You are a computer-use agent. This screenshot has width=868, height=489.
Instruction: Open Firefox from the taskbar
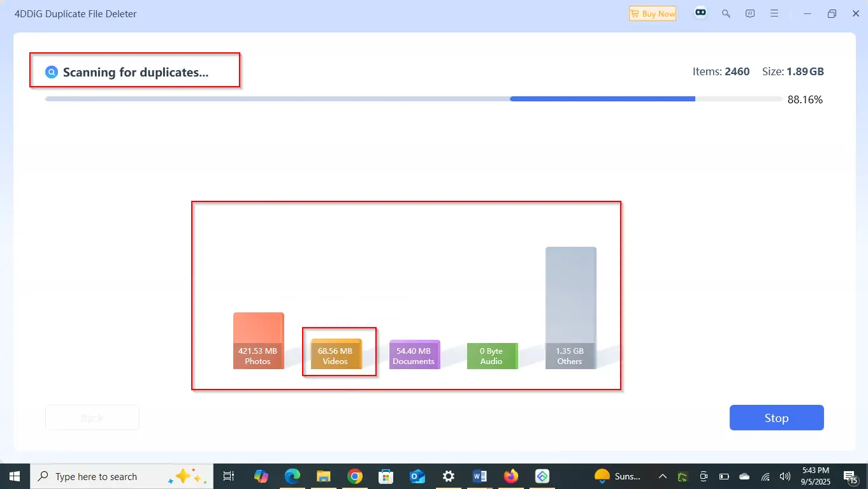click(x=510, y=476)
